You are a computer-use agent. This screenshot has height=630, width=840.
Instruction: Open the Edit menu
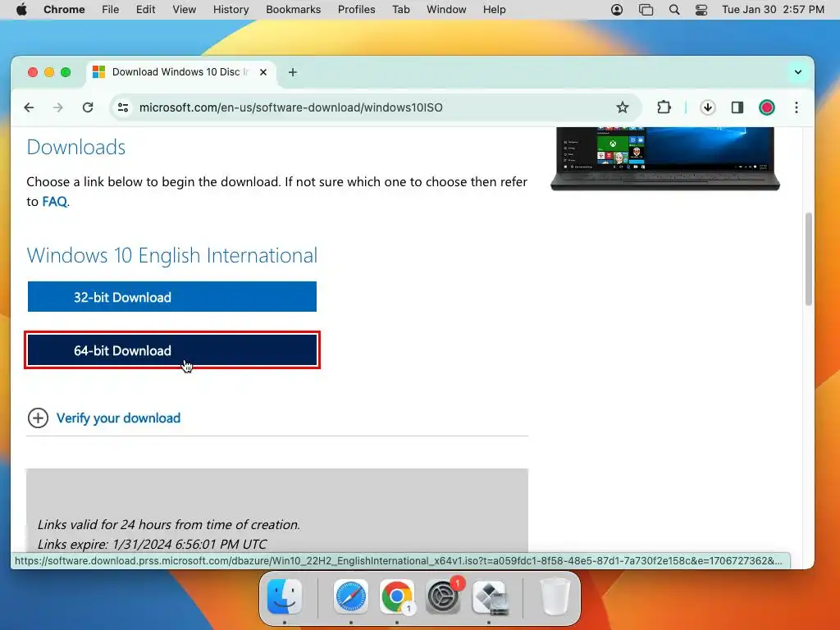[x=146, y=10]
